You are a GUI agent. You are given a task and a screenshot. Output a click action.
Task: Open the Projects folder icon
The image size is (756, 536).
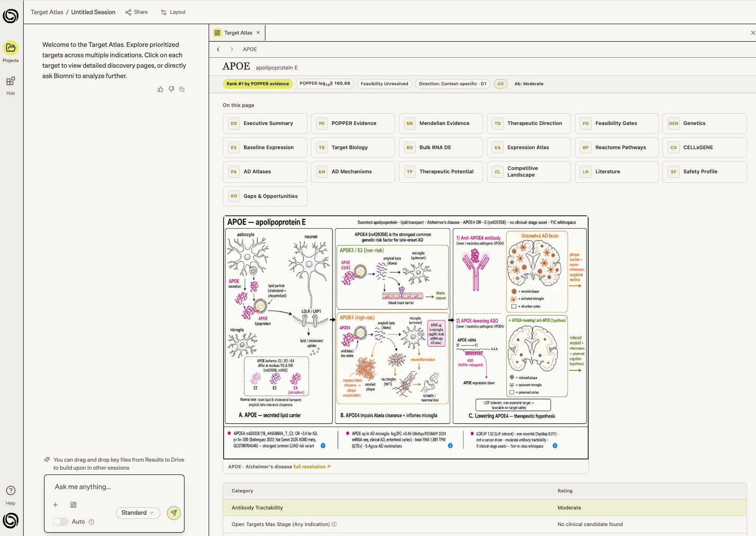click(x=10, y=48)
